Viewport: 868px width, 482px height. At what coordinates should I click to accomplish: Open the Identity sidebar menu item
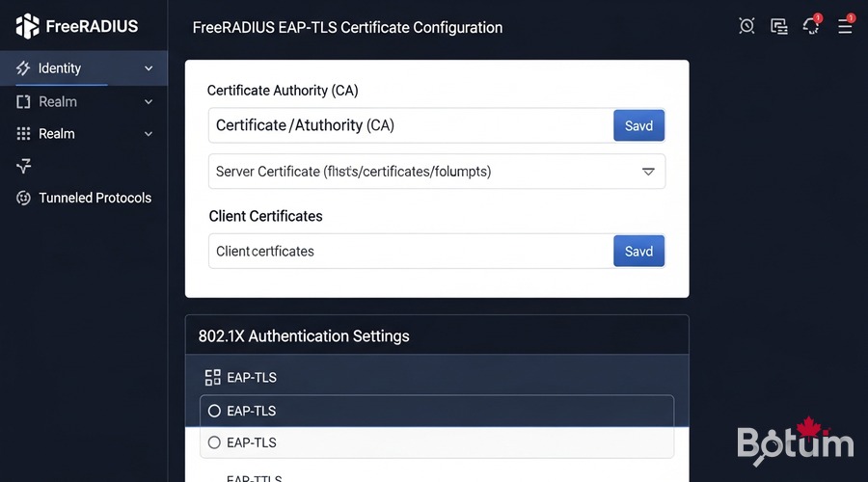(x=84, y=68)
